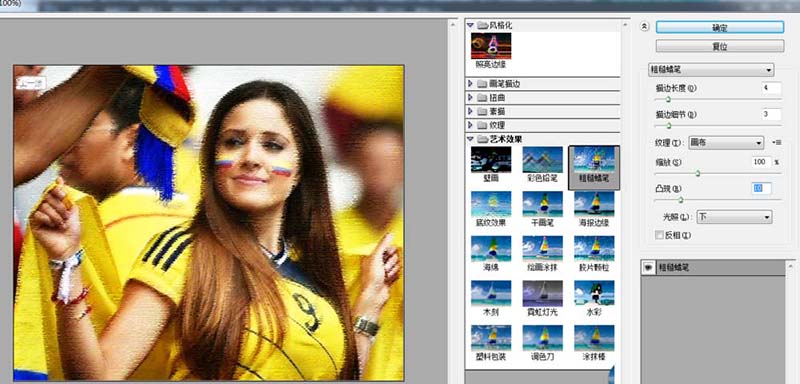Screen dimensions: 800x384
Task: Adjust the 凸现 relief slider
Action: pyautogui.click(x=680, y=200)
